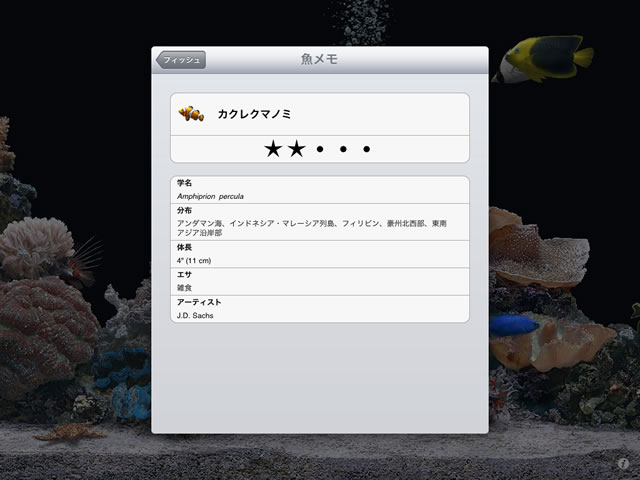Set rating to the fourth dot
The image size is (640, 480).
click(343, 149)
